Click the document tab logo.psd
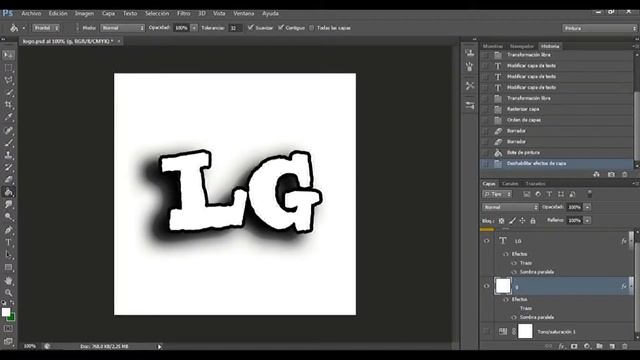Image resolution: width=640 pixels, height=360 pixels. pyautogui.click(x=67, y=41)
